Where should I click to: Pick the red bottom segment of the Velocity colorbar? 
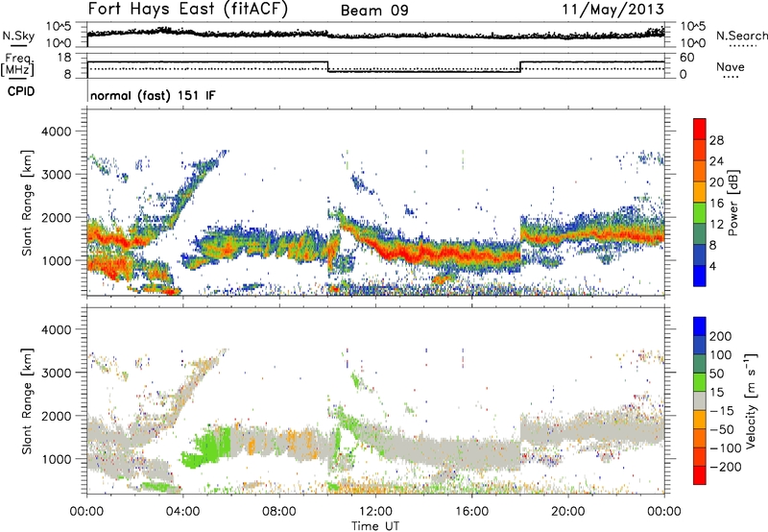click(x=700, y=475)
